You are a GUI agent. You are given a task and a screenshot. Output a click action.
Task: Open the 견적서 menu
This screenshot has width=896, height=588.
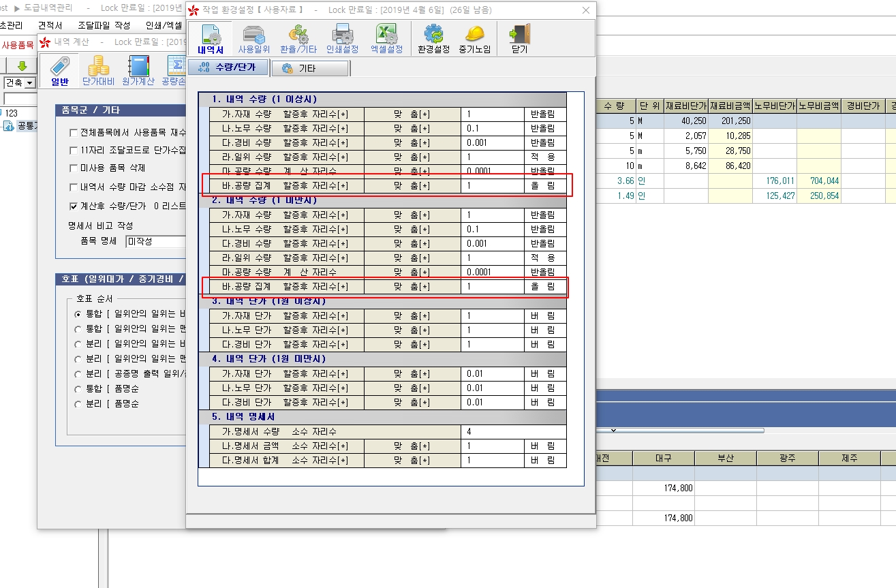[x=50, y=25]
